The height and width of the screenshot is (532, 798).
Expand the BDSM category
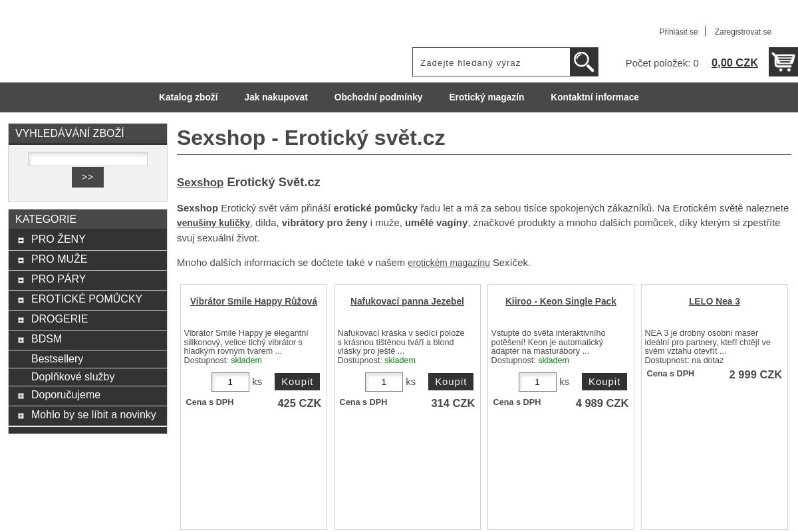point(21,340)
